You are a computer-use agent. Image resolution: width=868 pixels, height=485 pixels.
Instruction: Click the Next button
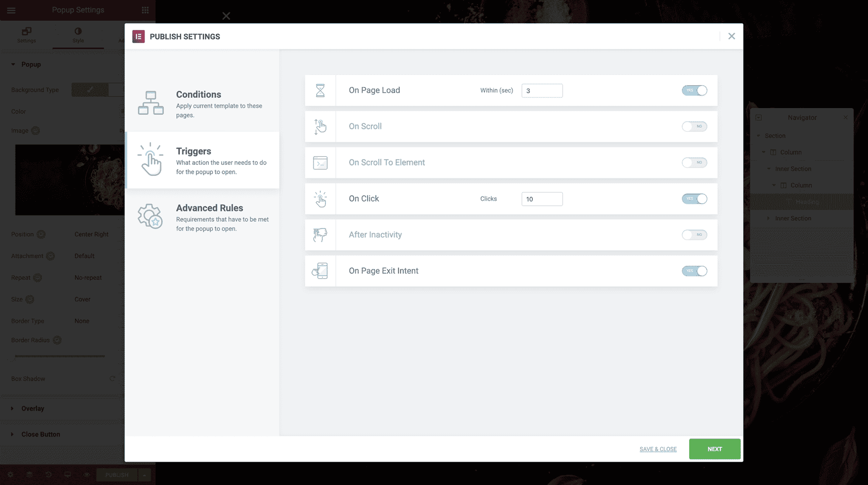[715, 449]
